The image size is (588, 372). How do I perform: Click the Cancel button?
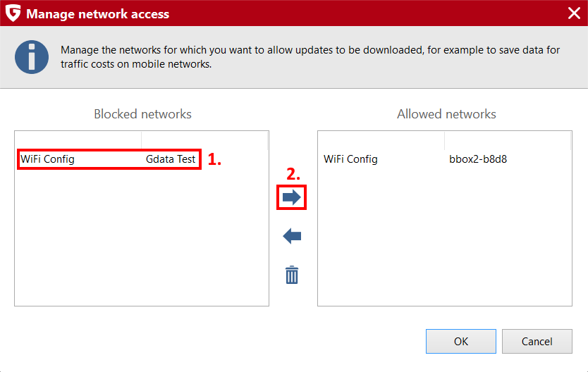coord(537,341)
